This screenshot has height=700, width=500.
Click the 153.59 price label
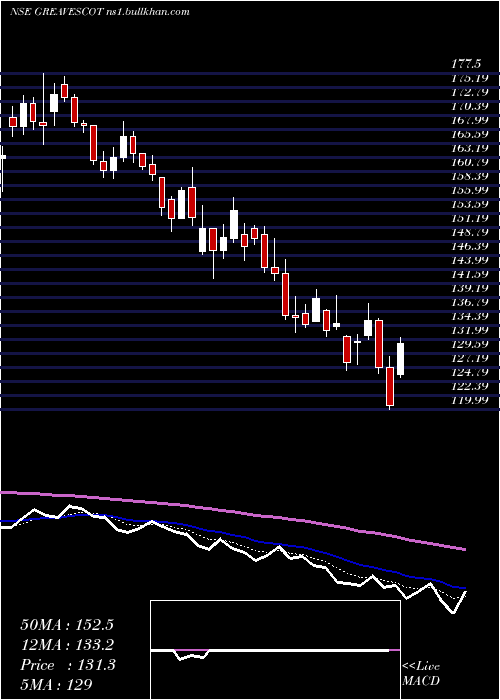coord(471,204)
